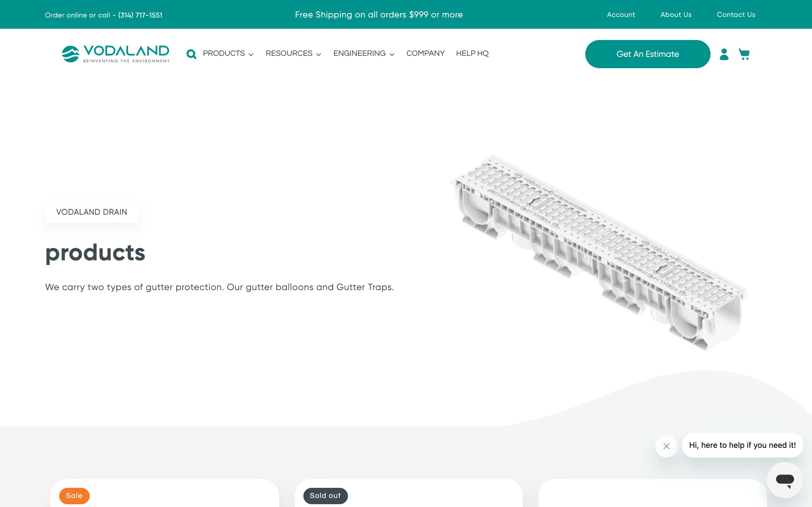
Task: Open the shopping cart icon
Action: pyautogui.click(x=744, y=54)
